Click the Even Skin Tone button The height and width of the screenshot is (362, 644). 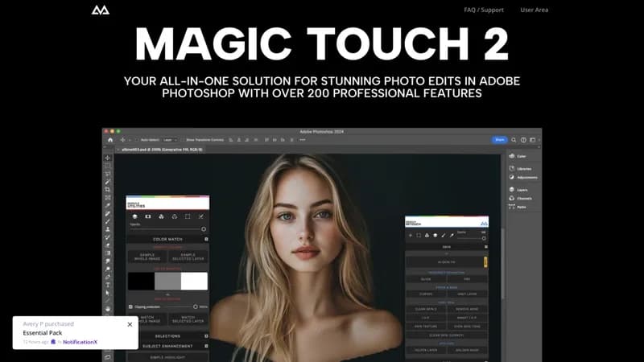(x=467, y=327)
